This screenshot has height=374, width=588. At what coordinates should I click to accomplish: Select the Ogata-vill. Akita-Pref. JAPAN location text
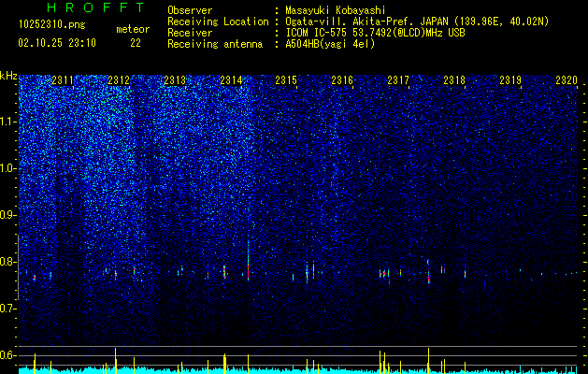point(417,22)
